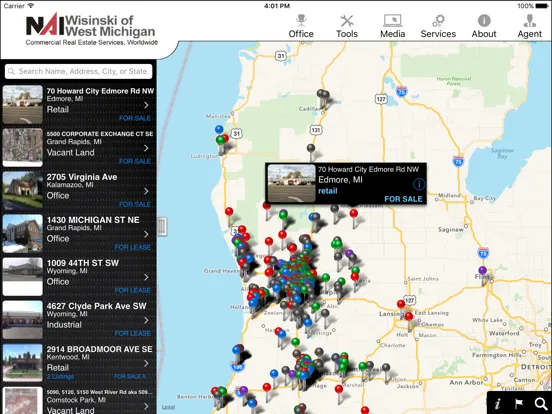The width and height of the screenshot is (552, 414).
Task: Click the 2 Listings link under Broadmoor Ave
Action: [x=60, y=377]
